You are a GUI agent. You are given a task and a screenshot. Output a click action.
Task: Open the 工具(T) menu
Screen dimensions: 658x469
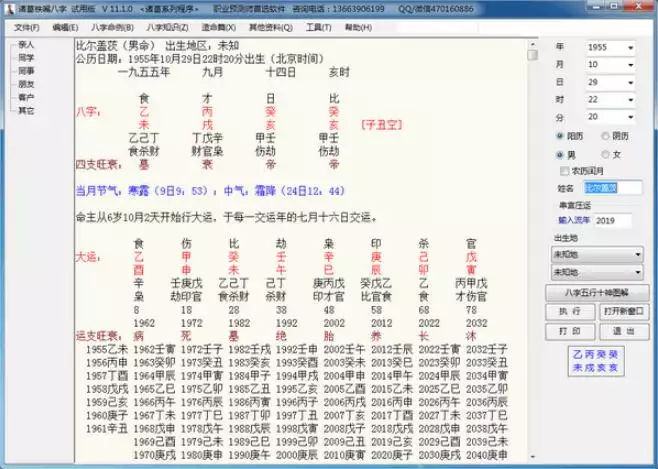click(319, 28)
